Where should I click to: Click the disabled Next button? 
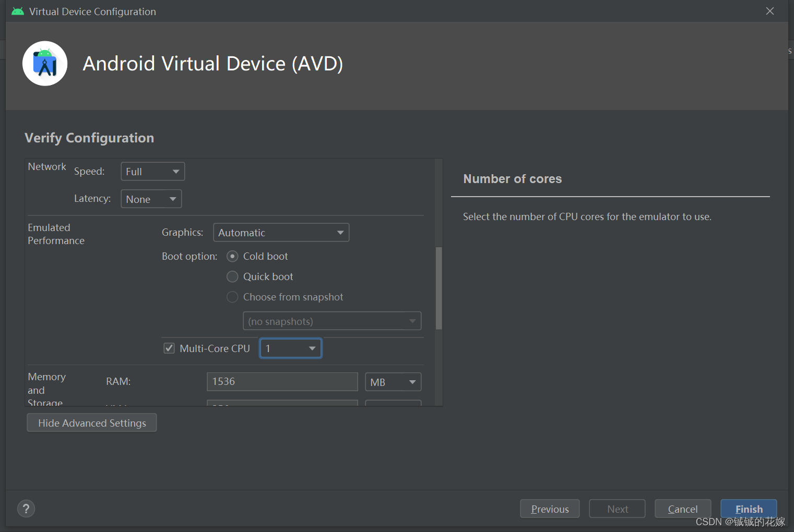click(617, 509)
